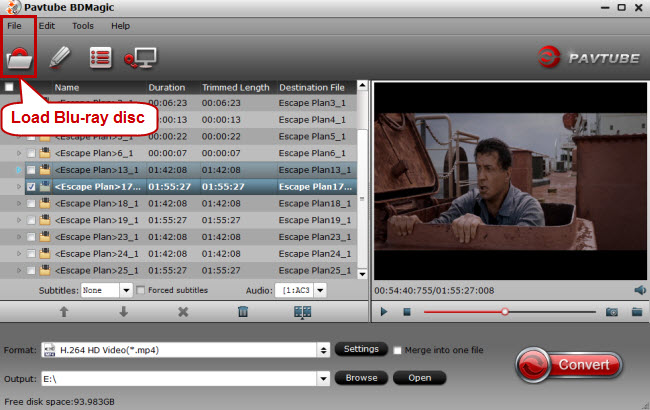Click the preview seek slider handle
The width and height of the screenshot is (650, 410).
[x=504, y=311]
